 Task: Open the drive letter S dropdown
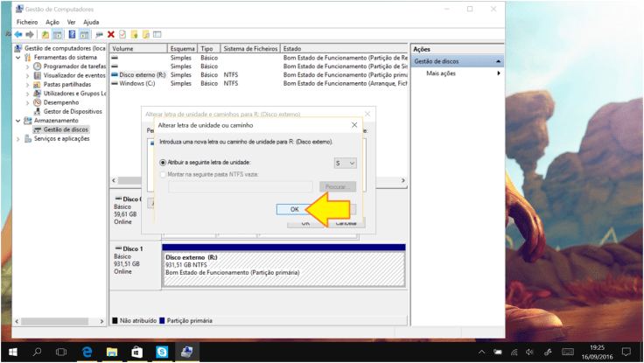(x=345, y=163)
